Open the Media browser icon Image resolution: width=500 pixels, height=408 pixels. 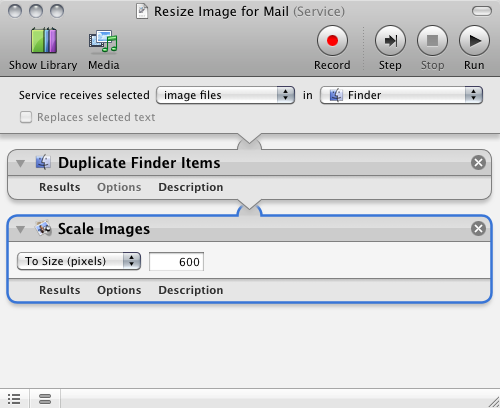pyautogui.click(x=103, y=41)
